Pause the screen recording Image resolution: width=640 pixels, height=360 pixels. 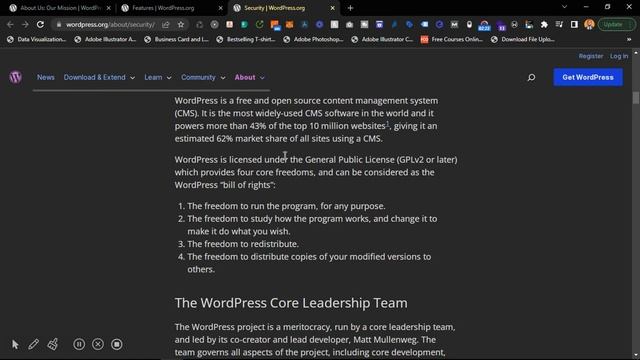[x=79, y=344]
